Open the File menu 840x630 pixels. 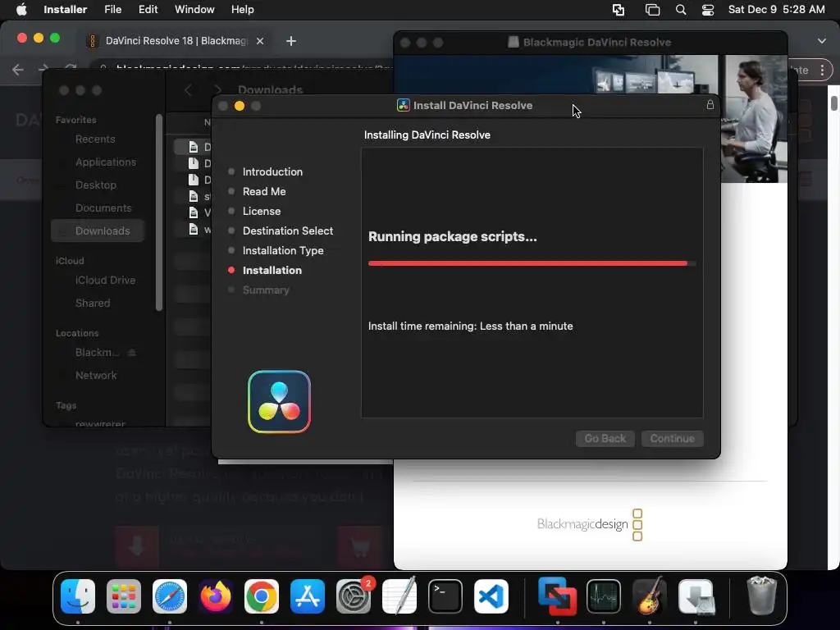112,10
